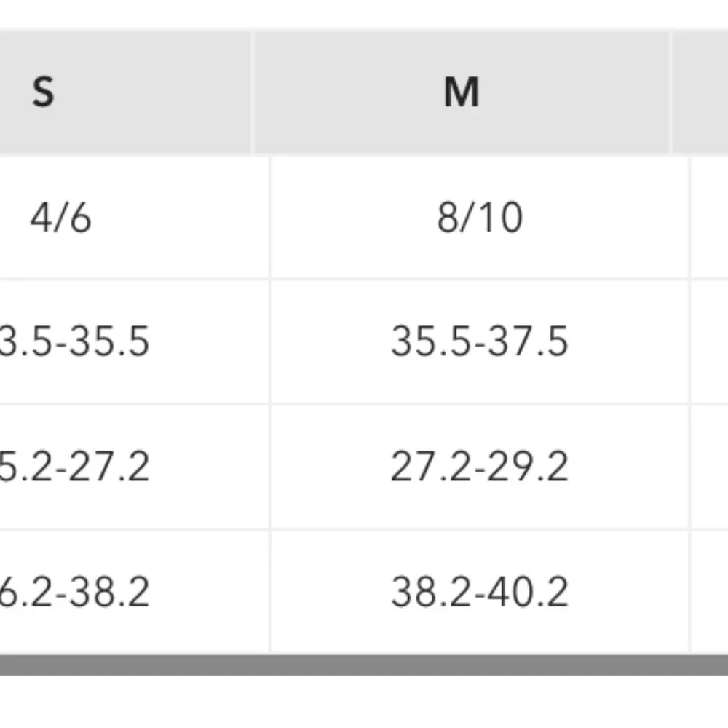The width and height of the screenshot is (728, 728).
Task: Click the cut-off cell right of 8/10
Action: pyautogui.click(x=710, y=217)
